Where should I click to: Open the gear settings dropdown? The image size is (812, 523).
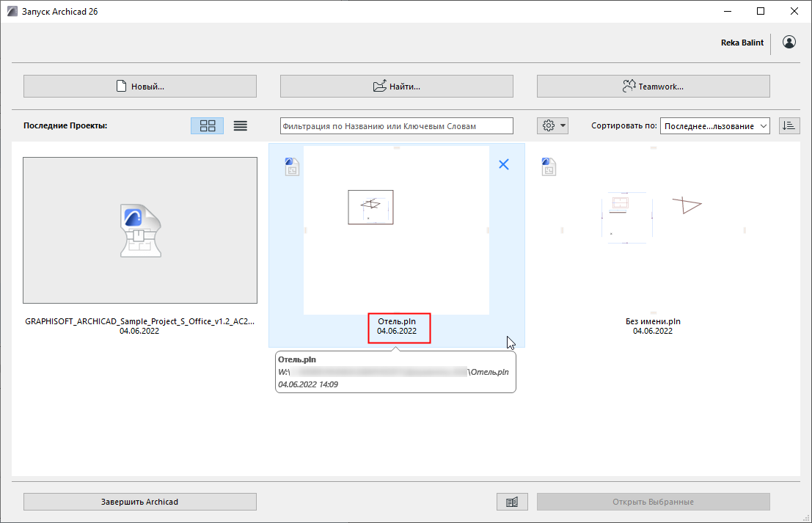[x=552, y=126]
